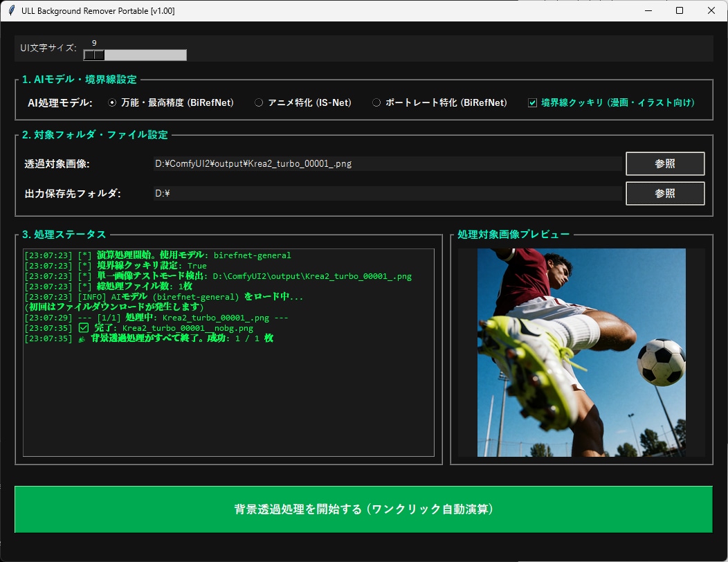Click the log line '単一画像テストモード検出'

pos(218,276)
